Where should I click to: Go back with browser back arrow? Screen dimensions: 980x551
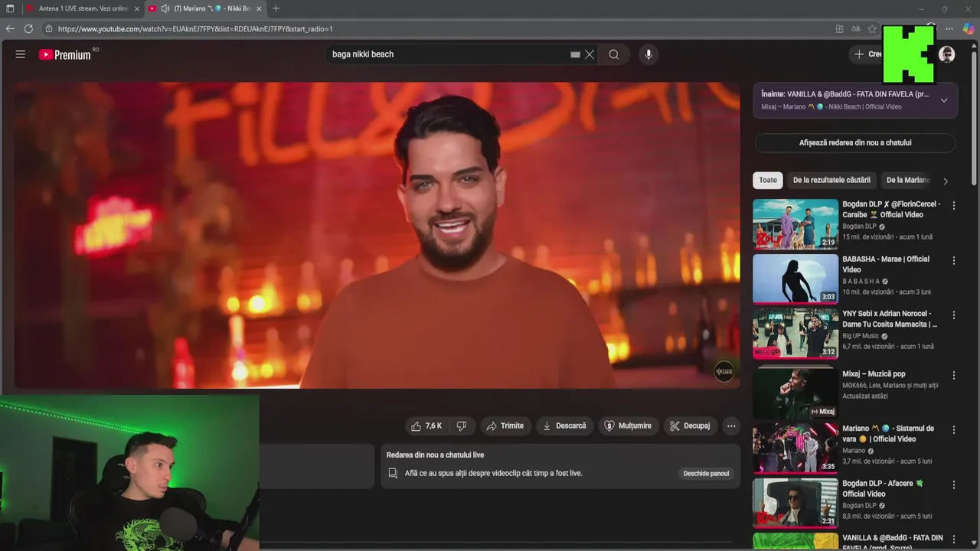(x=10, y=29)
